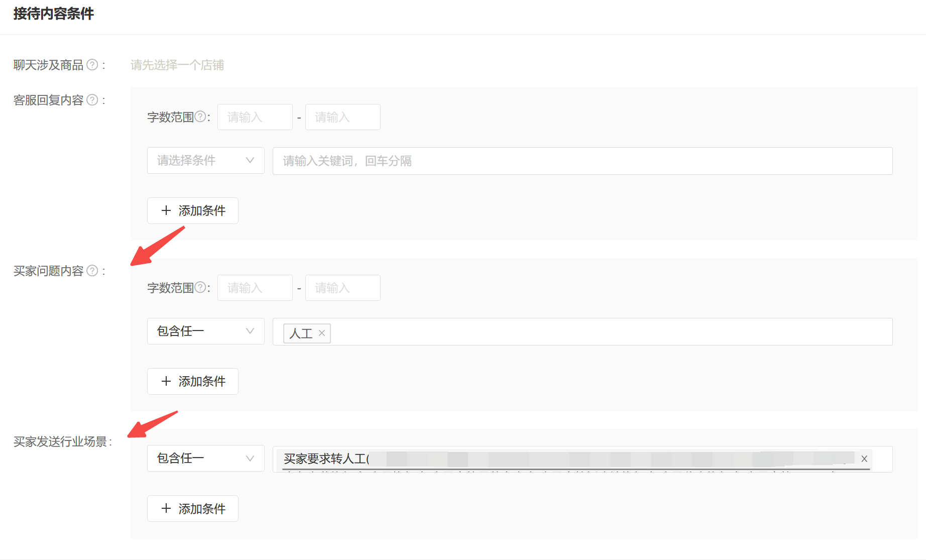Viewport: 926px width, 560px height.
Task: Click 接待内容条件 section heading
Action: pyautogui.click(x=54, y=14)
